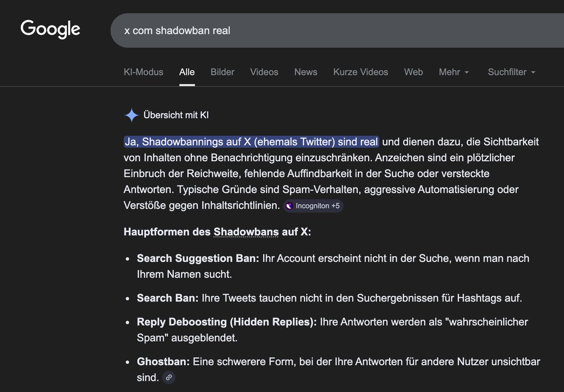Click the Search Suggestion Ban heading text
The height and width of the screenshot is (392, 564).
coord(198,259)
